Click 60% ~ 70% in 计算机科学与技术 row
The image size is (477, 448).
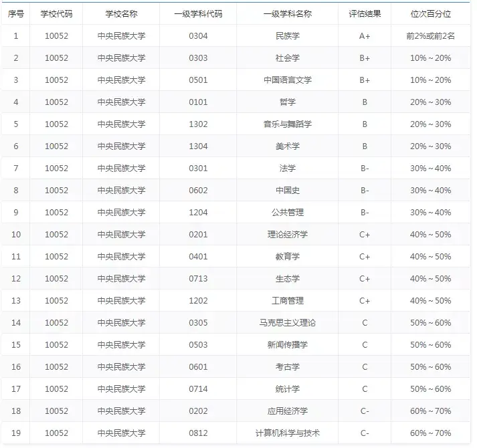tap(431, 433)
